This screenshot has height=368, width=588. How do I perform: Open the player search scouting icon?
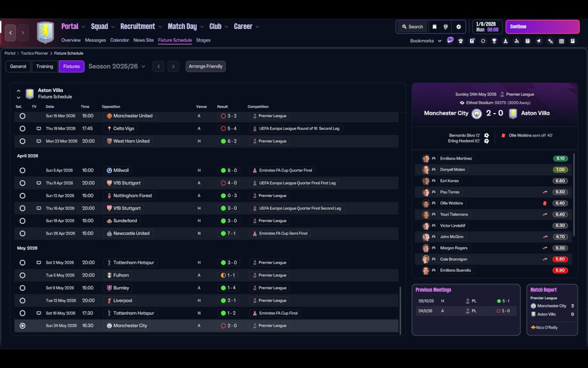coord(516,41)
